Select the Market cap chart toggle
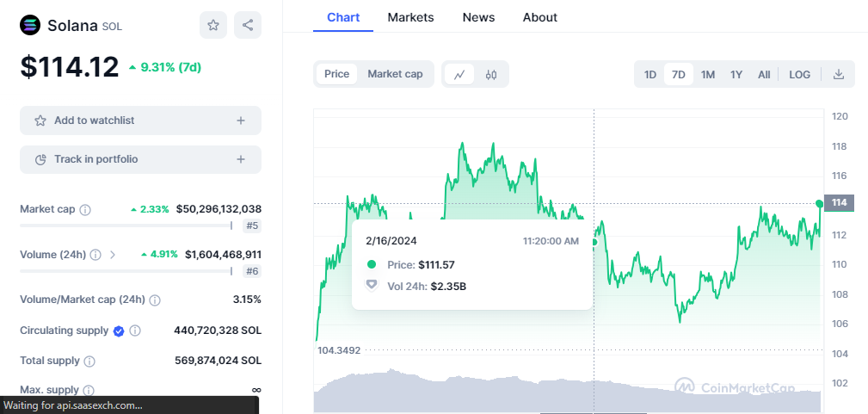 point(395,74)
